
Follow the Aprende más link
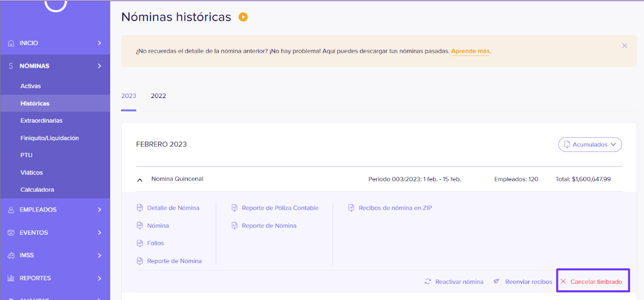pyautogui.click(x=470, y=52)
